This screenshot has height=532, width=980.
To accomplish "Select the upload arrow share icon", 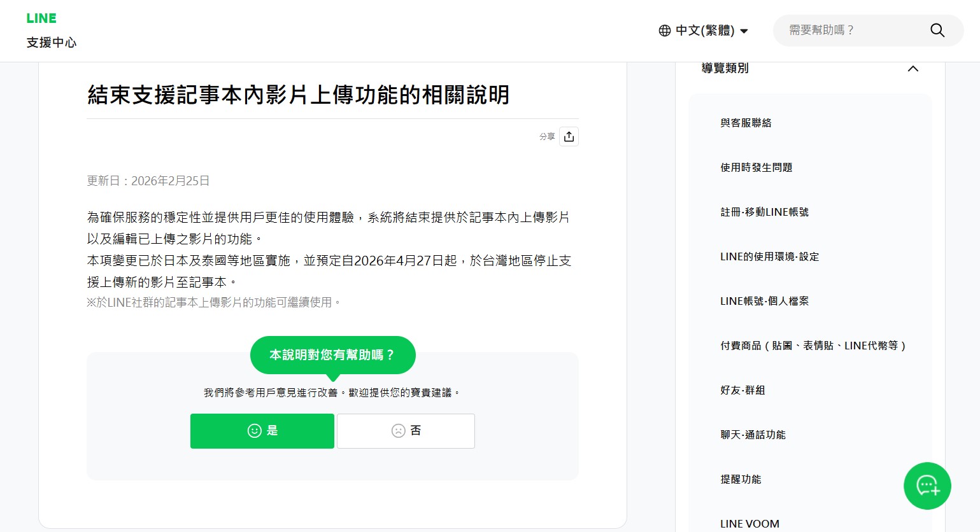I will click(x=568, y=136).
